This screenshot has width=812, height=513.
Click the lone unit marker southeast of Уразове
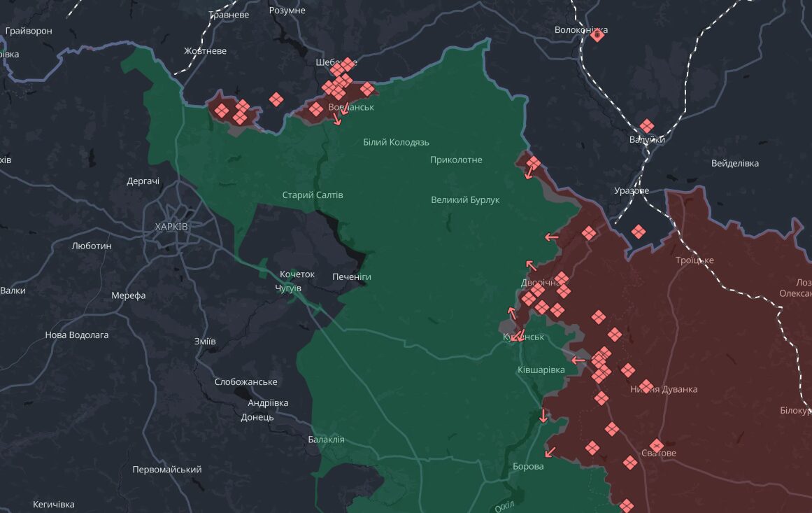639,232
